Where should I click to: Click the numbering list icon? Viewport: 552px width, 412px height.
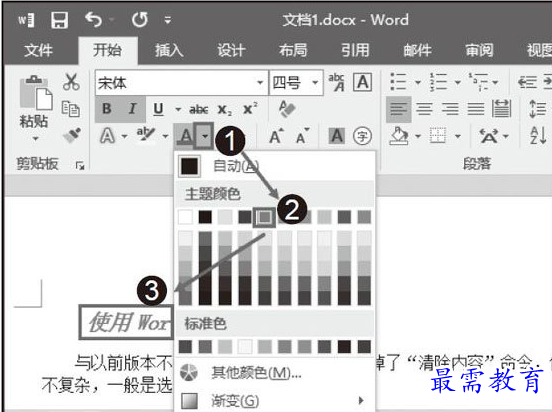coord(438,82)
